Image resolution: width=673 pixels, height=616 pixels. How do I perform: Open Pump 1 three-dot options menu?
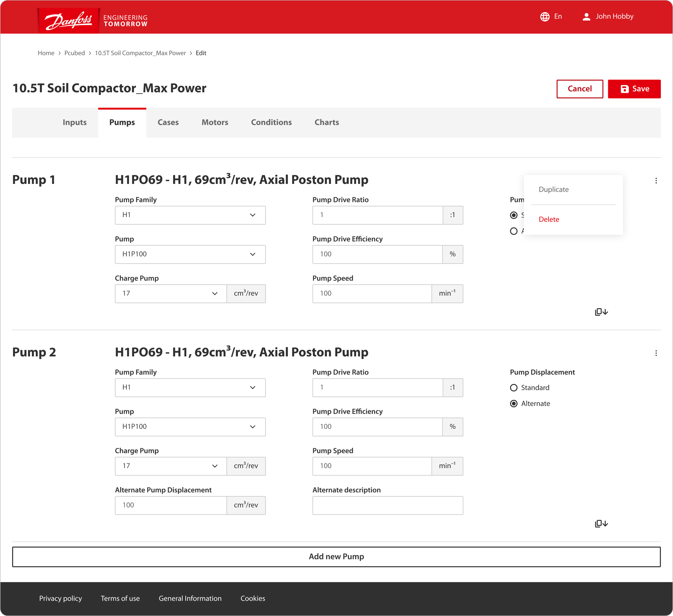[x=656, y=181]
